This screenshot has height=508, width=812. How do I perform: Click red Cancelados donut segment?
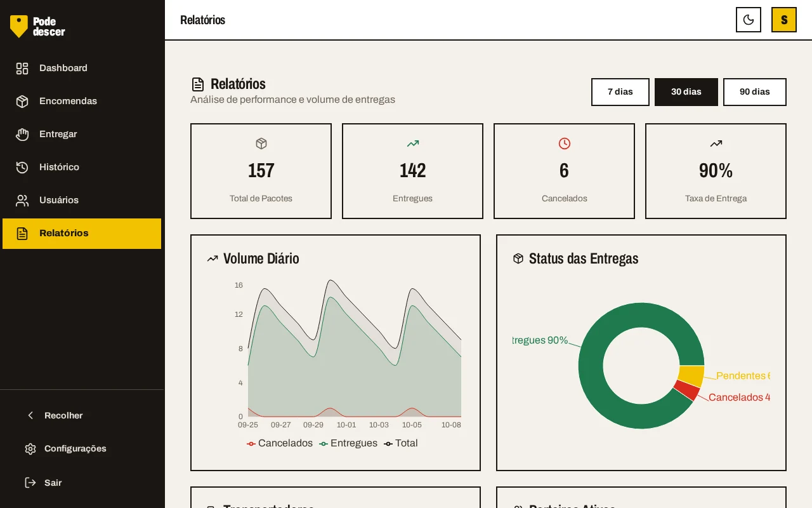(686, 390)
